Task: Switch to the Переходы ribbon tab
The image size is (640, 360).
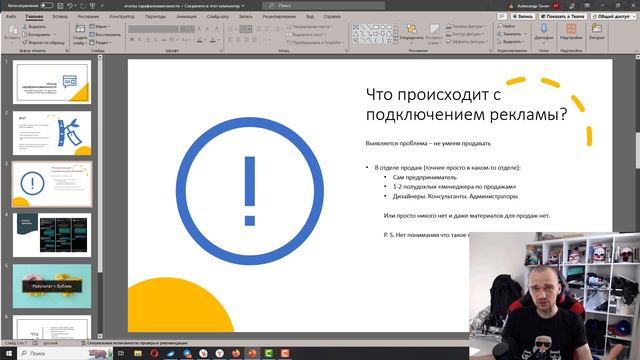Action: click(x=156, y=17)
